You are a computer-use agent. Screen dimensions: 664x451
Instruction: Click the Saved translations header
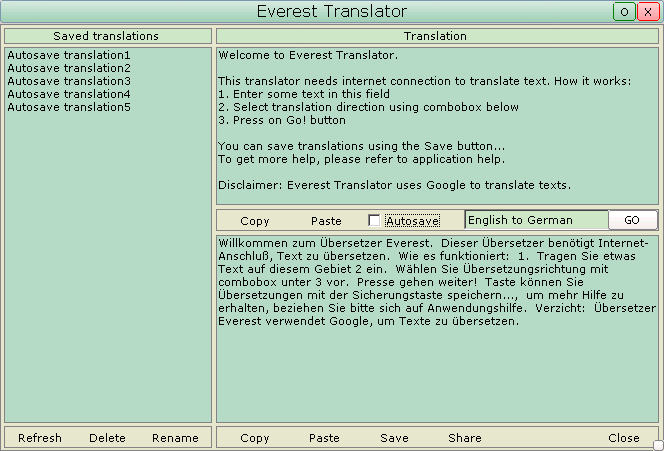108,36
